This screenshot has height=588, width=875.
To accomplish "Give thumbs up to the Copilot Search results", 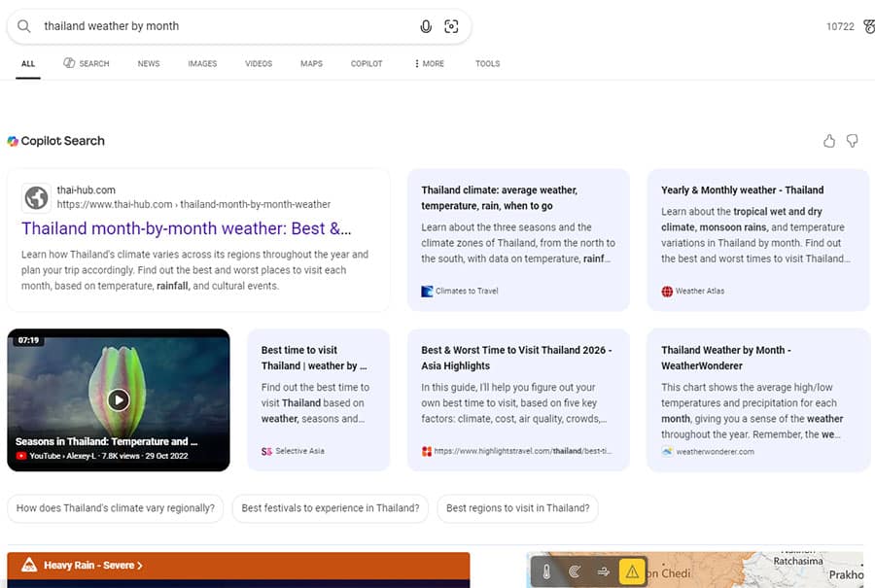I will pos(828,141).
